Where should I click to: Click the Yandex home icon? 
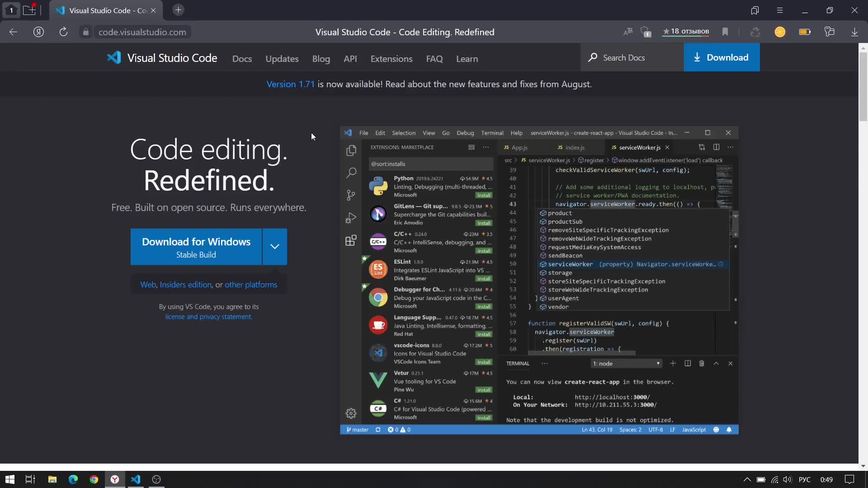[39, 32]
